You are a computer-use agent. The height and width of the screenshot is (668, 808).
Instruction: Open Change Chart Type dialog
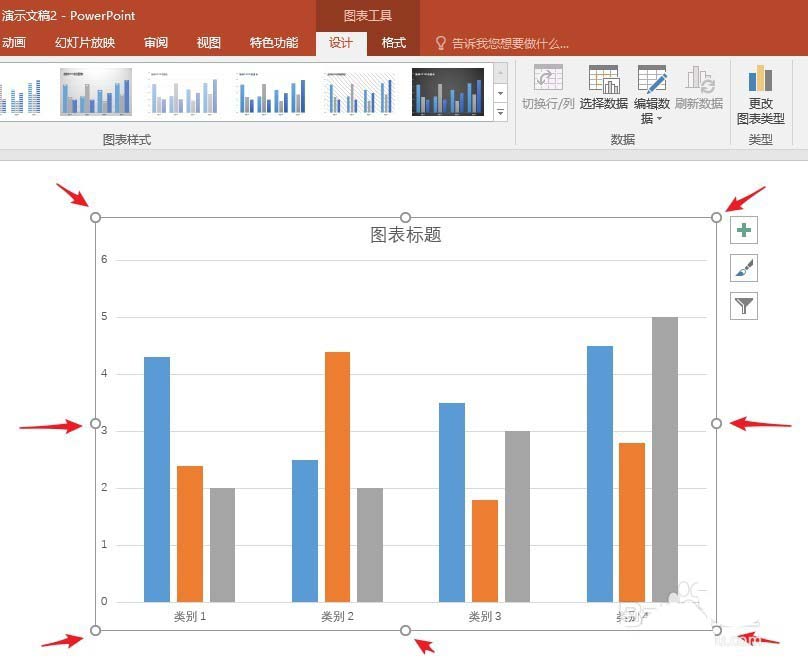click(x=760, y=95)
